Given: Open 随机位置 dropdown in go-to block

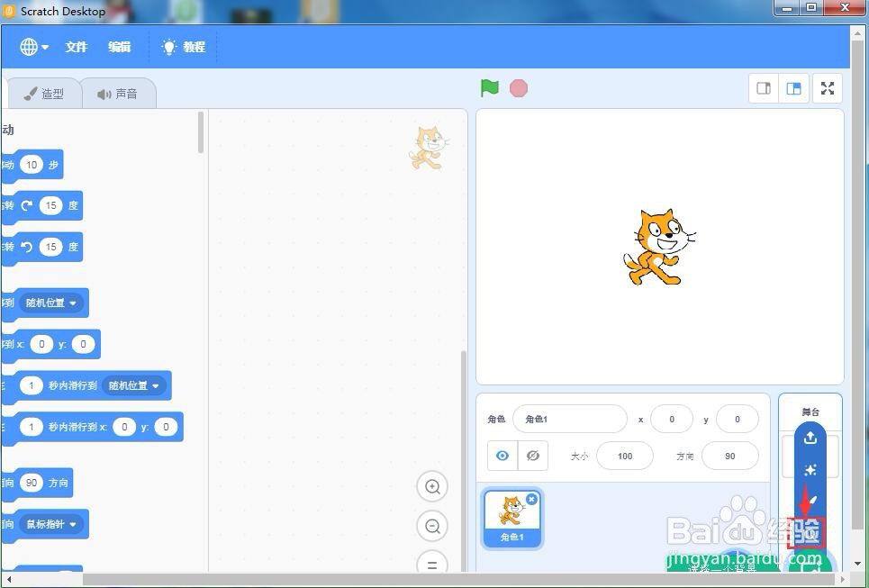Looking at the screenshot, I should [x=51, y=303].
